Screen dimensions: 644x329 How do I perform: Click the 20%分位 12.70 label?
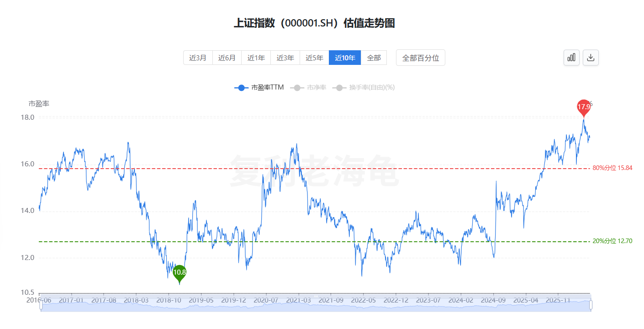(612, 241)
